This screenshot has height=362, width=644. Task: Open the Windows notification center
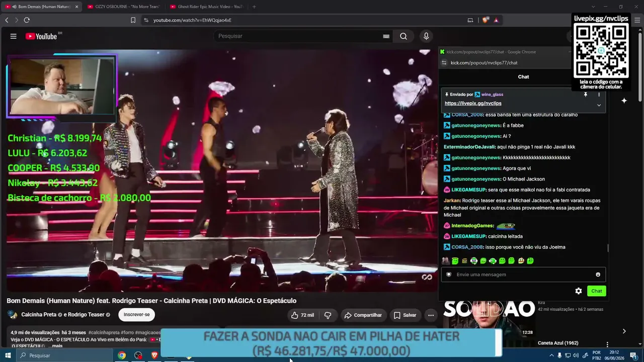tap(633, 355)
